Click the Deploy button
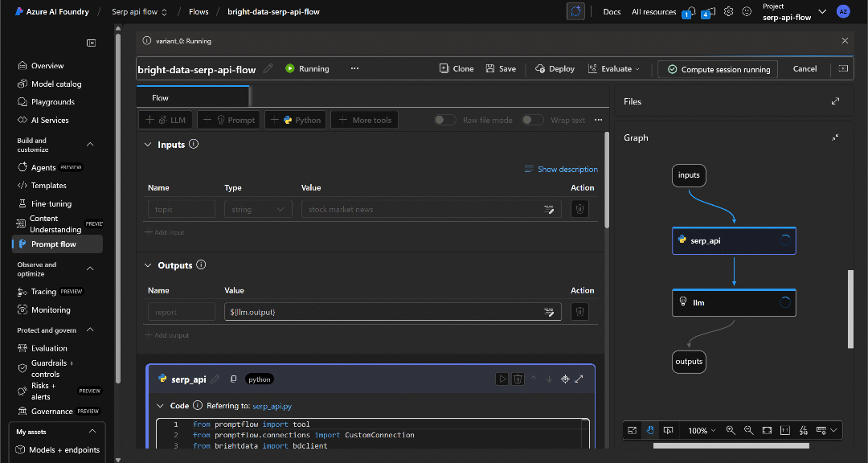The width and height of the screenshot is (868, 463). coord(555,69)
